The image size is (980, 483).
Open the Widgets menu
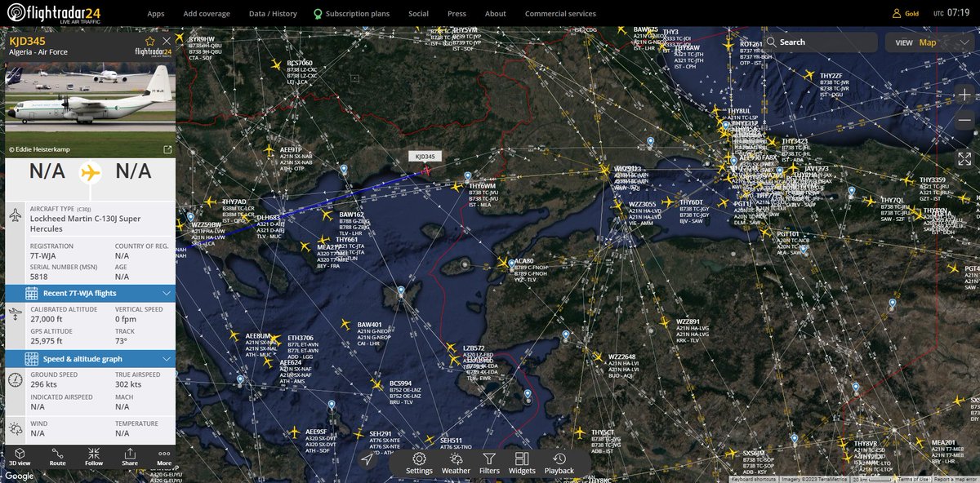(x=523, y=463)
